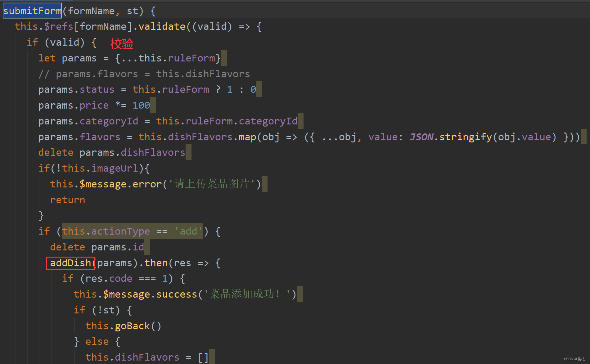Click 'this.actionType' in the condition
This screenshot has width=590, height=364.
106,231
